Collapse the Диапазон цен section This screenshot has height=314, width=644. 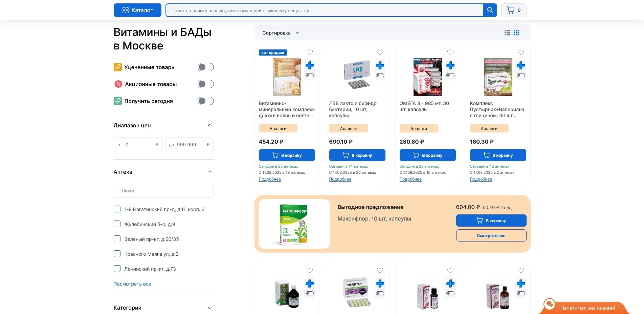click(210, 125)
